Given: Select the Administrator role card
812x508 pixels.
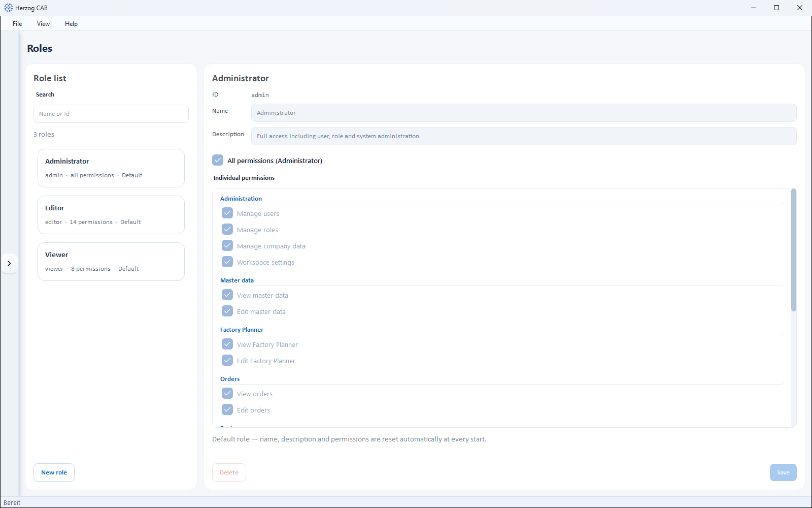Looking at the screenshot, I should pyautogui.click(x=111, y=168).
